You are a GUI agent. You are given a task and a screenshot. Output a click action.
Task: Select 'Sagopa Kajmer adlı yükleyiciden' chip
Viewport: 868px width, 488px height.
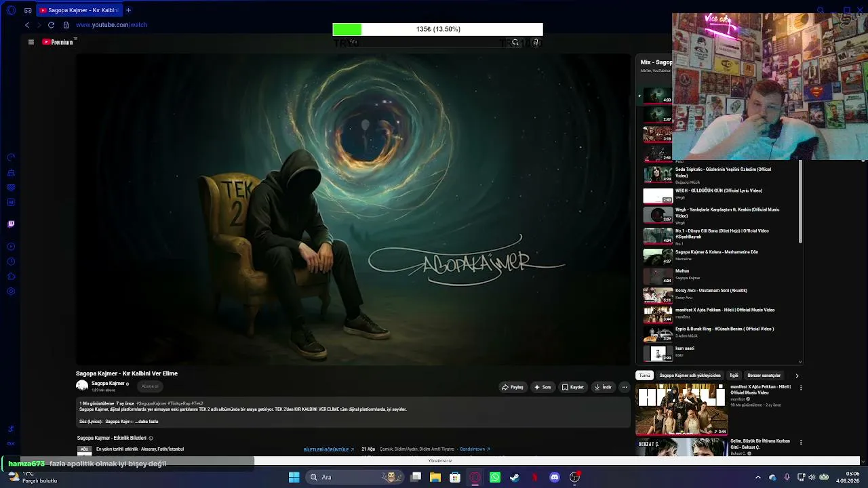click(690, 375)
